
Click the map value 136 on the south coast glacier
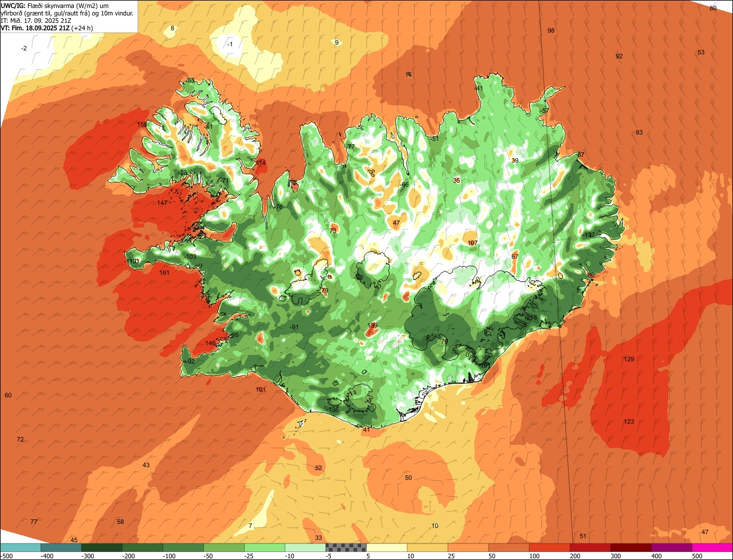(x=334, y=409)
